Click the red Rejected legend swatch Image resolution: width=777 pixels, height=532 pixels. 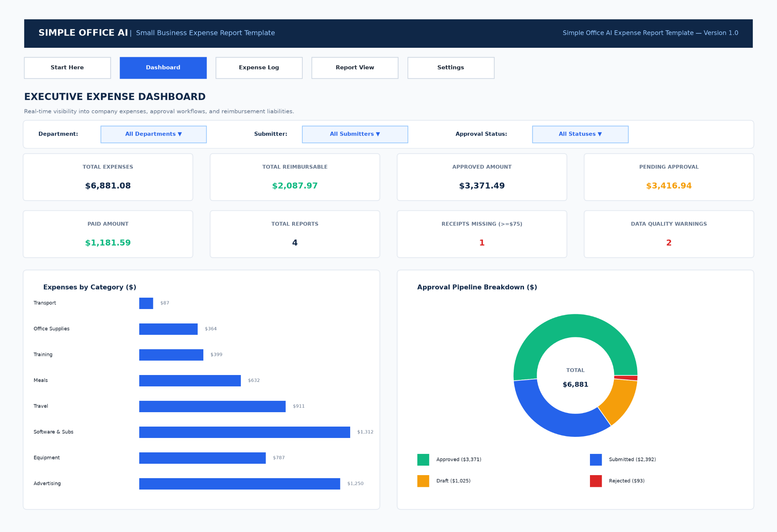click(x=596, y=481)
